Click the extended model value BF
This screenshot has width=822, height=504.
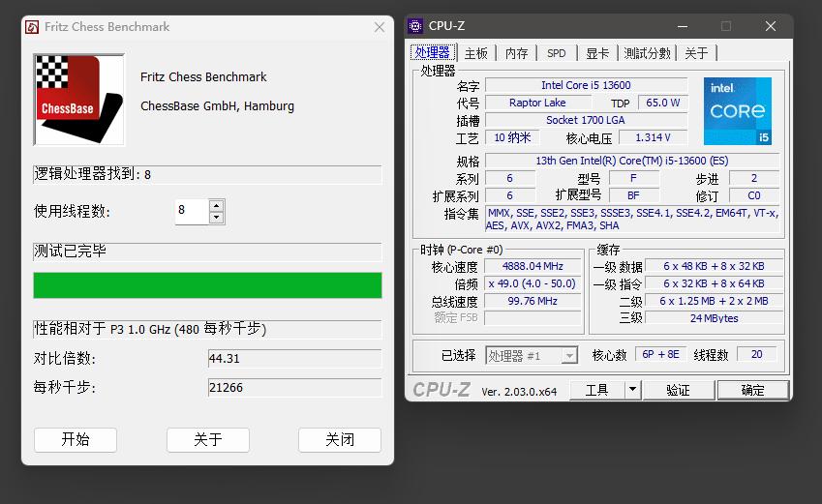[633, 195]
